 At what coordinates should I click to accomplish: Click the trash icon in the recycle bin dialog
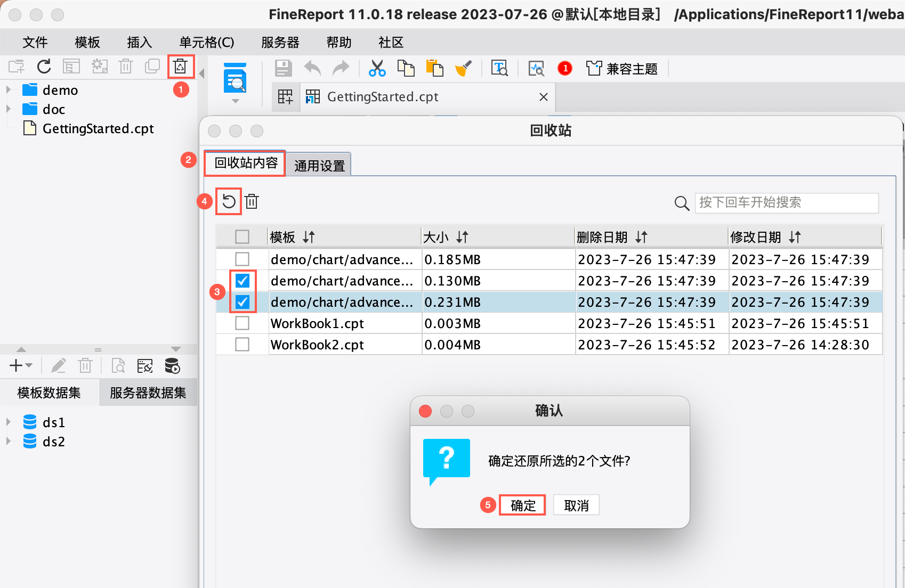coord(252,201)
